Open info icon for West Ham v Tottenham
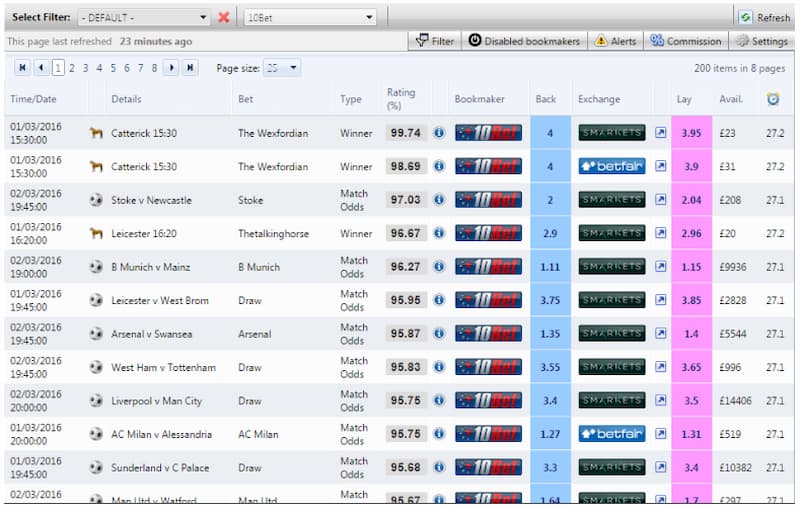800x509 pixels. 439,367
